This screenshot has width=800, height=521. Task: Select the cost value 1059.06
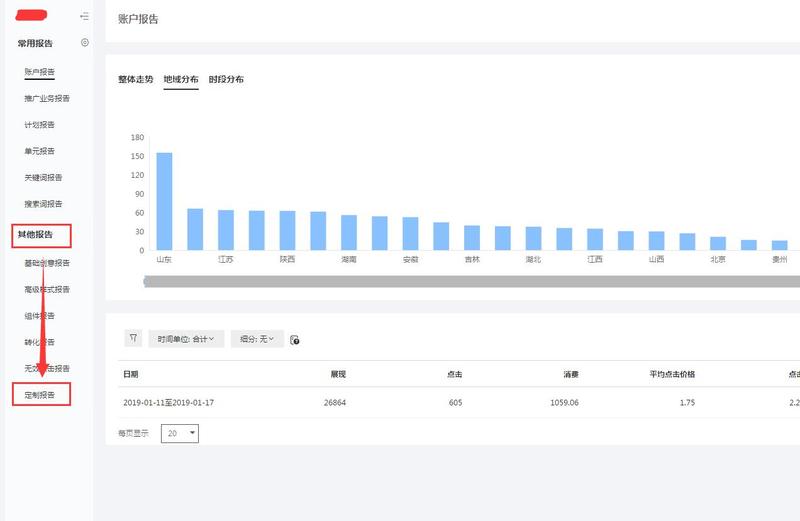click(x=564, y=403)
